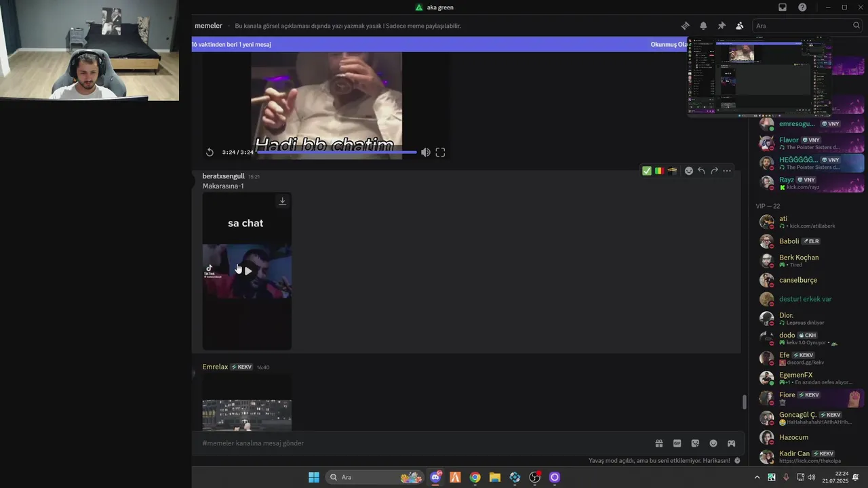Mute the 'Hadi bb chatim' video volume

point(425,152)
